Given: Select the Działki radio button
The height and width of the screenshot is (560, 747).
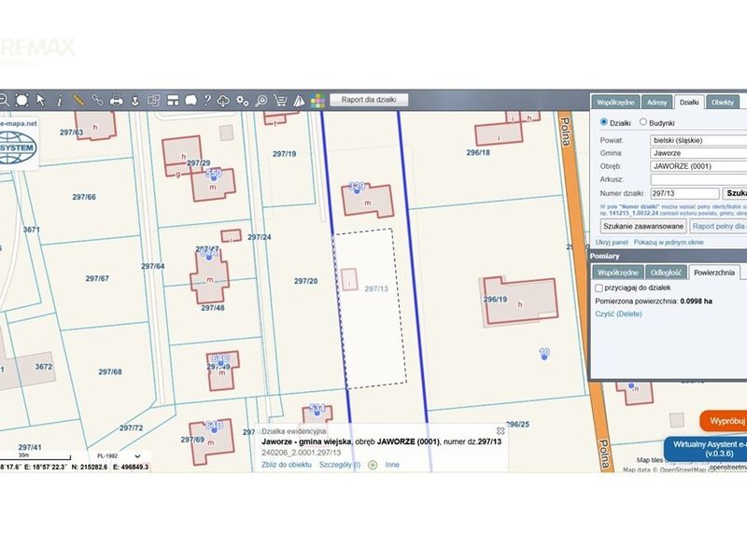Looking at the screenshot, I should [x=603, y=122].
